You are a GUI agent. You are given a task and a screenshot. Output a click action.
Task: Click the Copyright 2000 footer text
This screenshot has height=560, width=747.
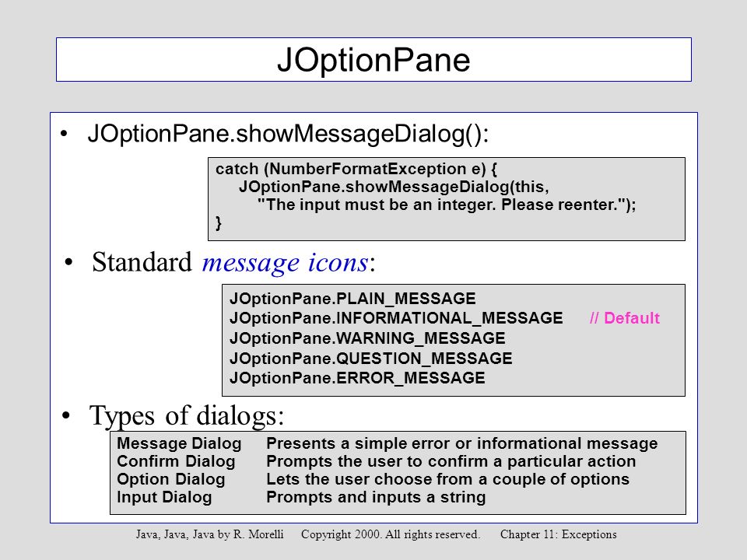click(391, 534)
